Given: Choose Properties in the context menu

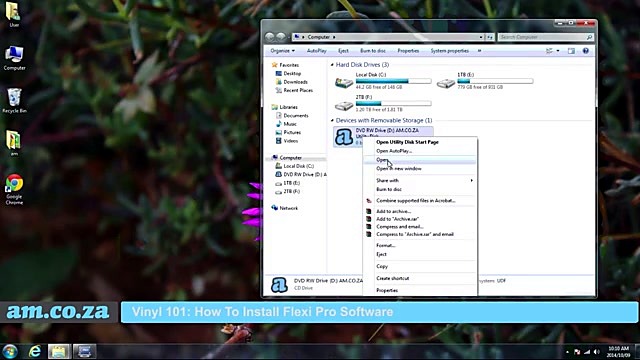Looking at the screenshot, I should (x=387, y=291).
